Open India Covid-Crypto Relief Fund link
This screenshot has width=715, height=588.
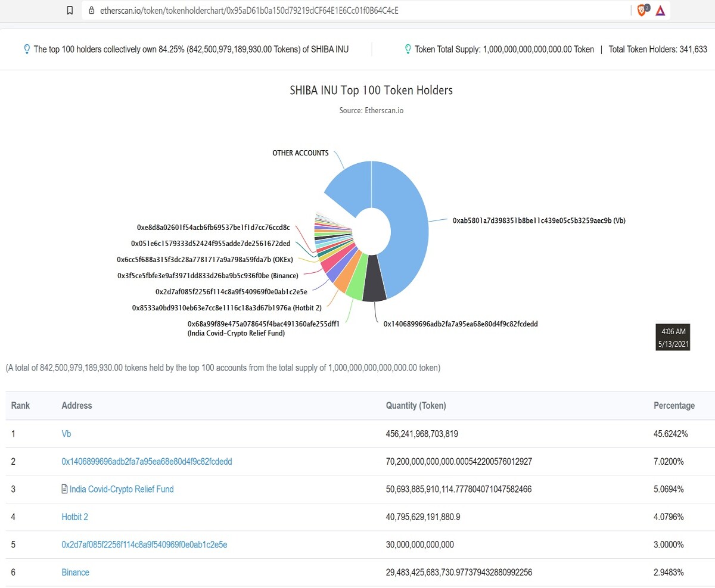click(122, 489)
